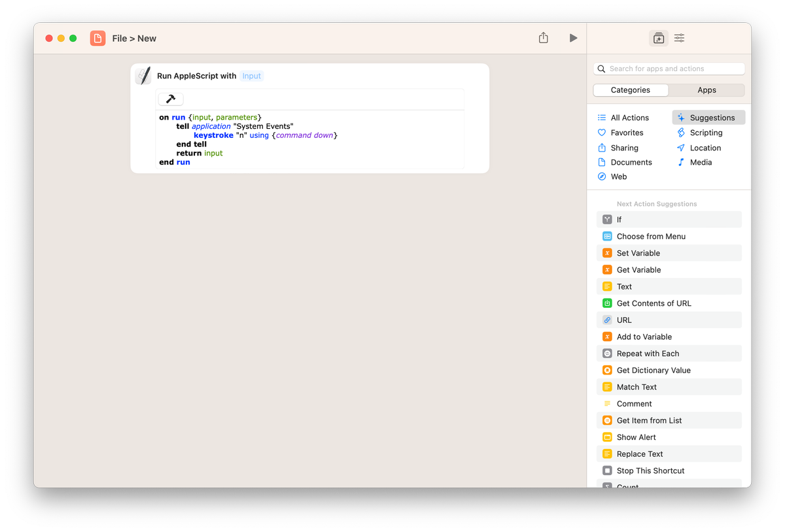Open the Shortcut Details settings icon
785x532 pixels.
[x=680, y=38]
